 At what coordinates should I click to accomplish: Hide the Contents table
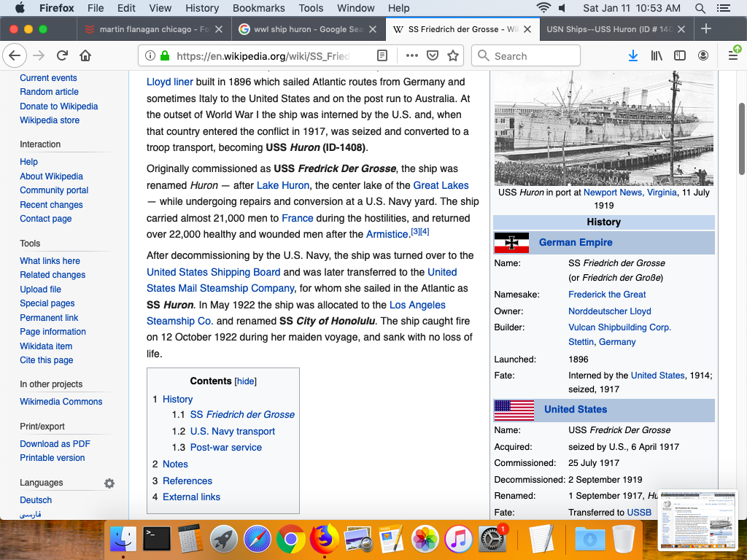point(246,381)
